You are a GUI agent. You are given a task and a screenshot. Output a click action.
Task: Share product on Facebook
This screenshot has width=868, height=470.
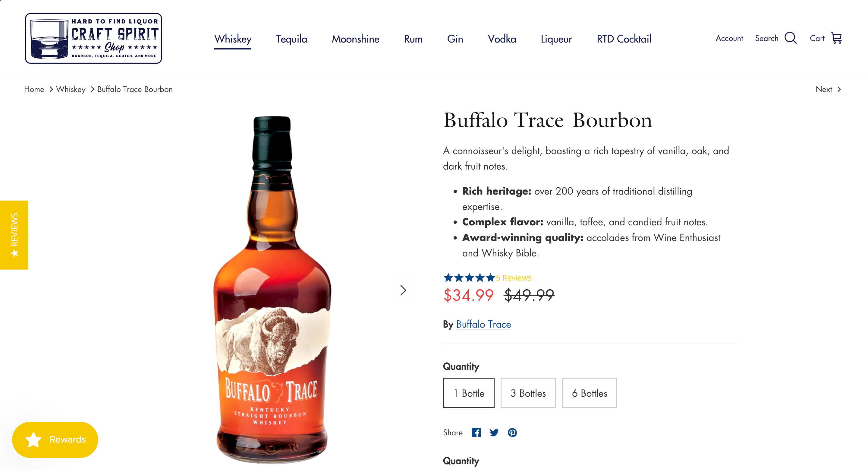point(476,433)
